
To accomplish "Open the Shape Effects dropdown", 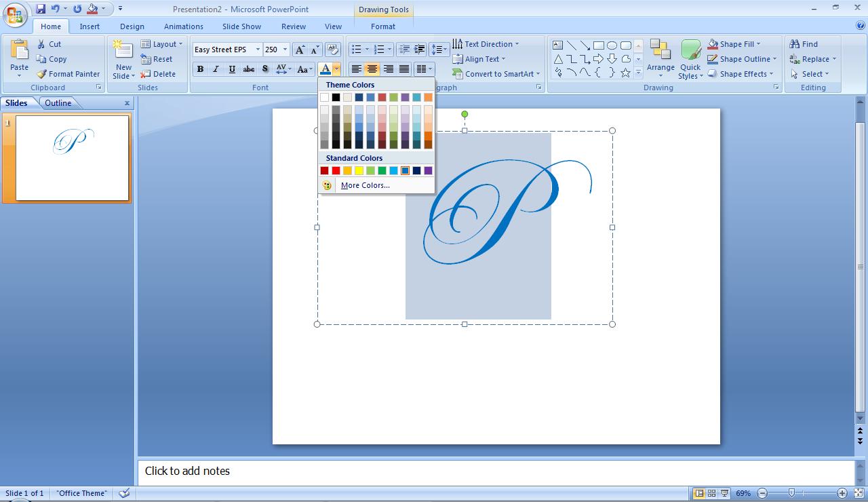I will coord(742,74).
